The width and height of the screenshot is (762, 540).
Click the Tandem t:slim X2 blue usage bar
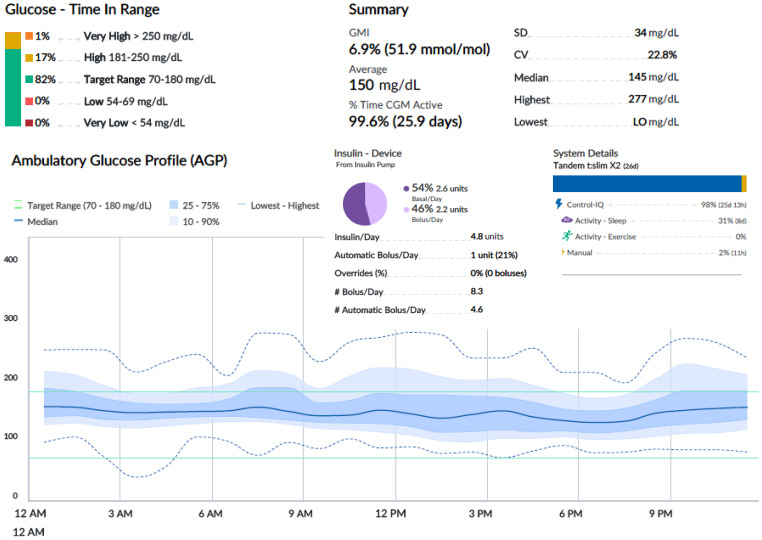647,184
